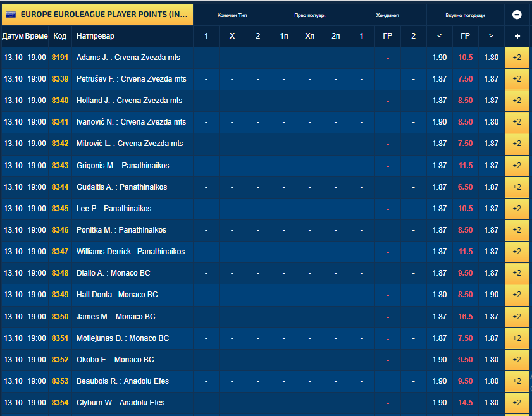This screenshot has width=532, height=416.
Task: Open +2 extra bets for James M.
Action: pyautogui.click(x=517, y=317)
